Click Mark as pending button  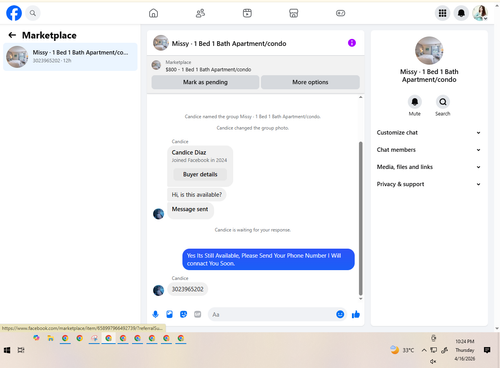pos(205,82)
